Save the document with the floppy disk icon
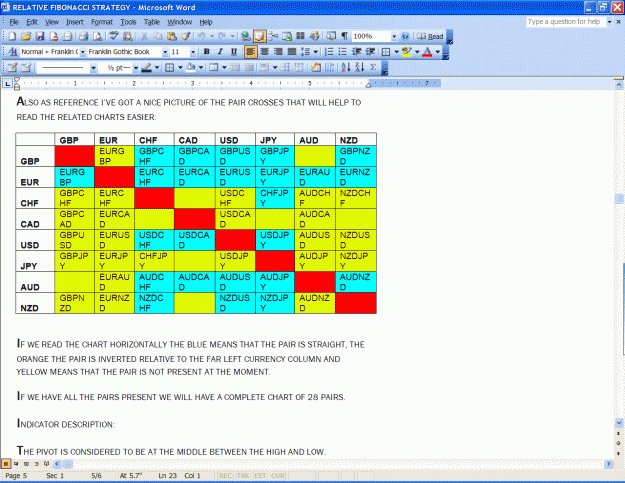 [40, 37]
